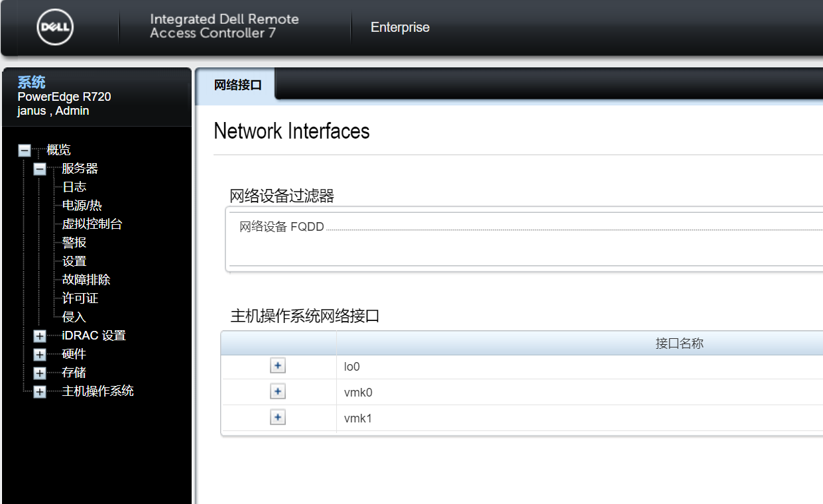Open the 设置 (Settings) page

click(74, 261)
